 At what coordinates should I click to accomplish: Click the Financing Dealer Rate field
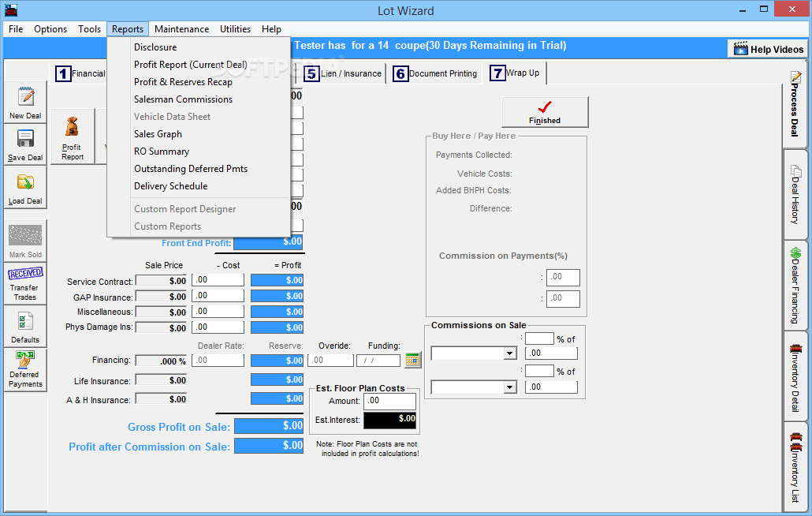tap(218, 360)
